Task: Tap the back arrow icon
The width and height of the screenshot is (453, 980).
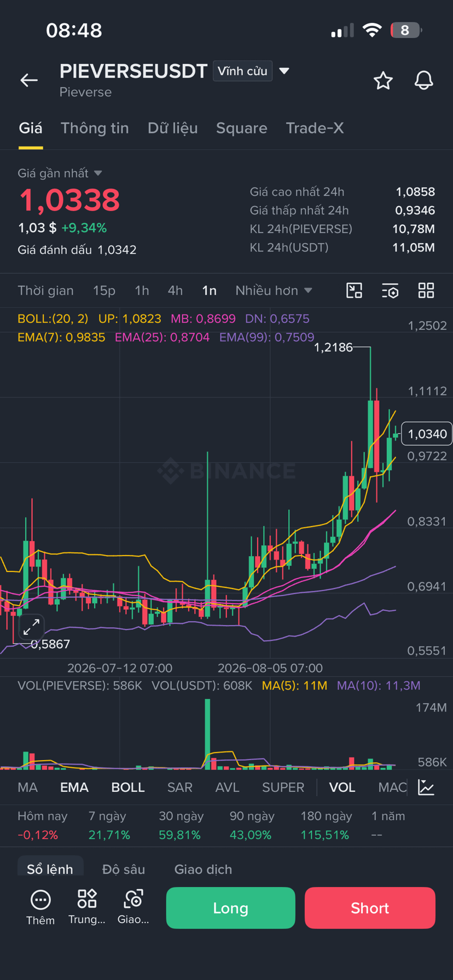Action: 29,80
